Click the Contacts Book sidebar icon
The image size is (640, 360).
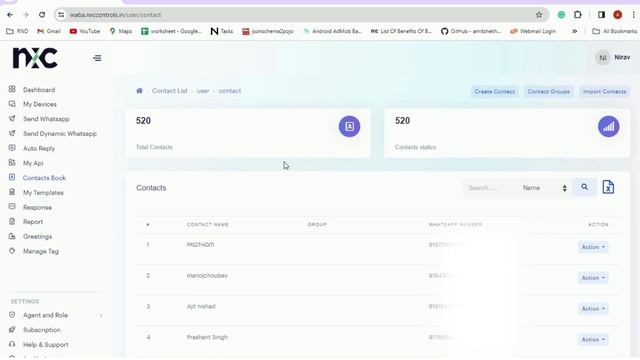click(12, 177)
